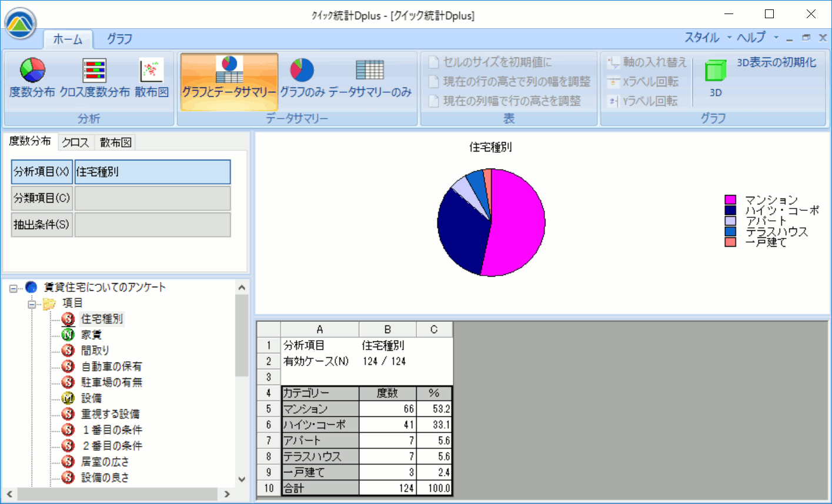Click the tree scroll up arrow
The height and width of the screenshot is (504, 832).
[x=242, y=287]
